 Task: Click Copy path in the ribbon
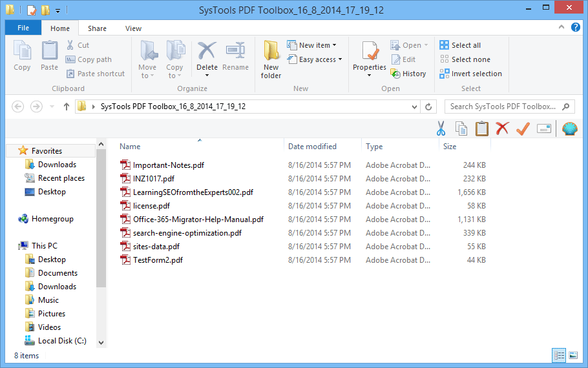pyautogui.click(x=89, y=59)
